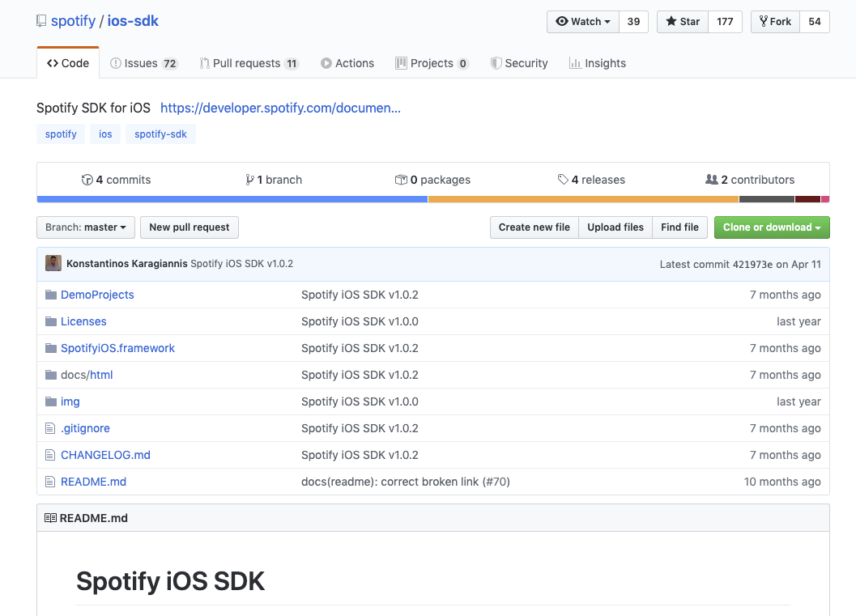This screenshot has width=856, height=616.
Task: Click Find file button
Action: tap(679, 227)
